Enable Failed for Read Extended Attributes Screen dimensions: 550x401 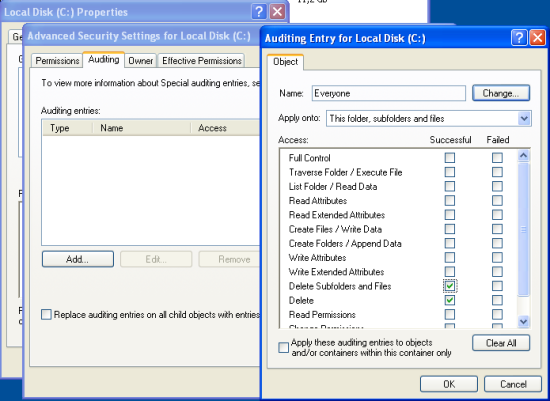click(497, 215)
